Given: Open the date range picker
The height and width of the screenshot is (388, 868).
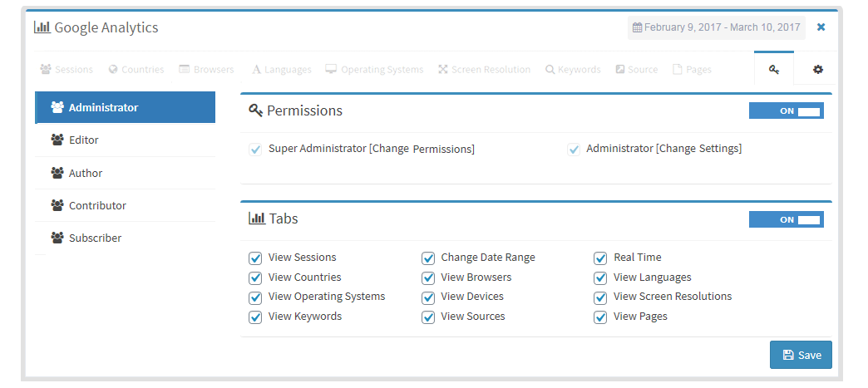Looking at the screenshot, I should 717,27.
